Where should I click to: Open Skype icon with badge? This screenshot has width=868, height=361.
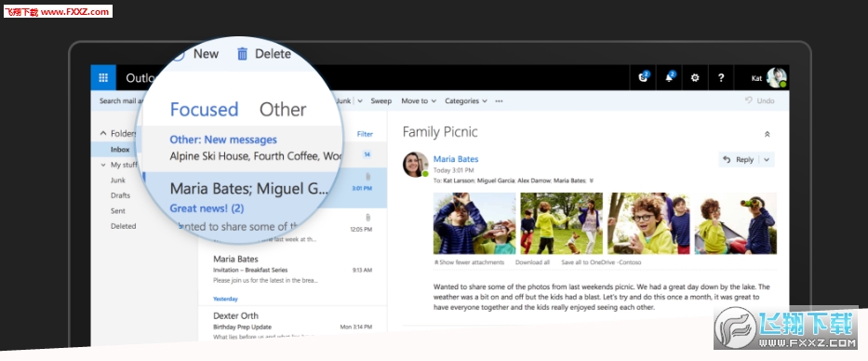(643, 77)
